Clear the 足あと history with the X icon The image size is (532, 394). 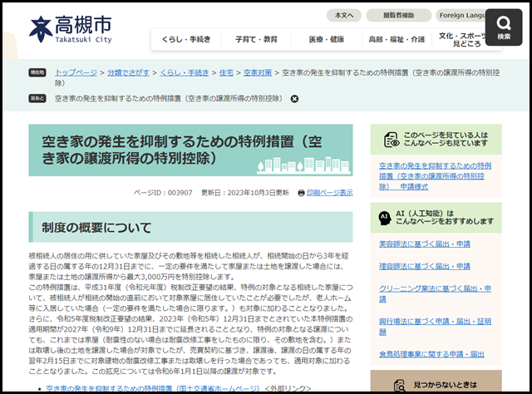pos(294,99)
